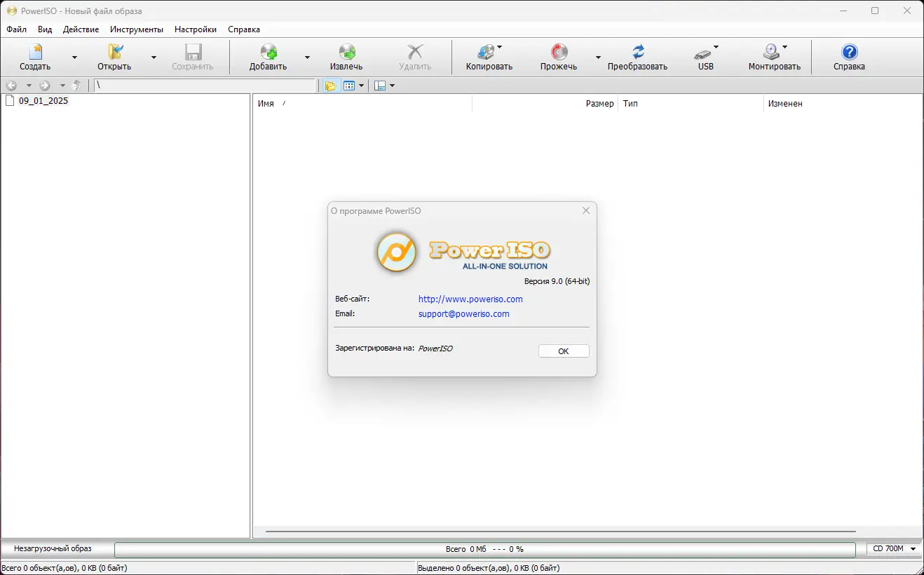Click OK in the About dialog
Viewport: 924px width, 575px height.
point(564,351)
